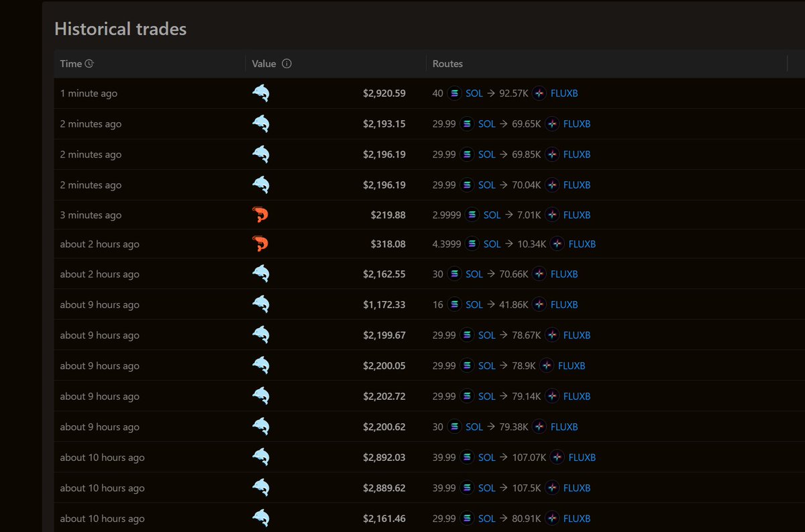Click the dolphin icon in the $2,162.55 row
The height and width of the screenshot is (532, 805).
pos(260,274)
